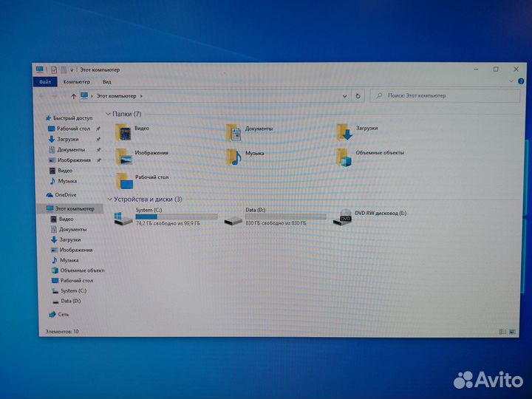This screenshot has width=532, height=399.
Task: Open the Help icon in the ribbon corner
Action: (521, 81)
